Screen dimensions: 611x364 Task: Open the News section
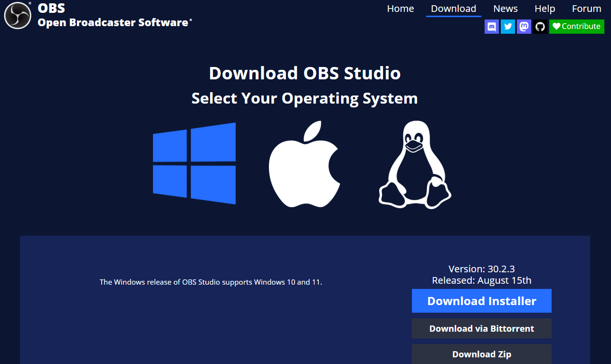click(x=505, y=9)
